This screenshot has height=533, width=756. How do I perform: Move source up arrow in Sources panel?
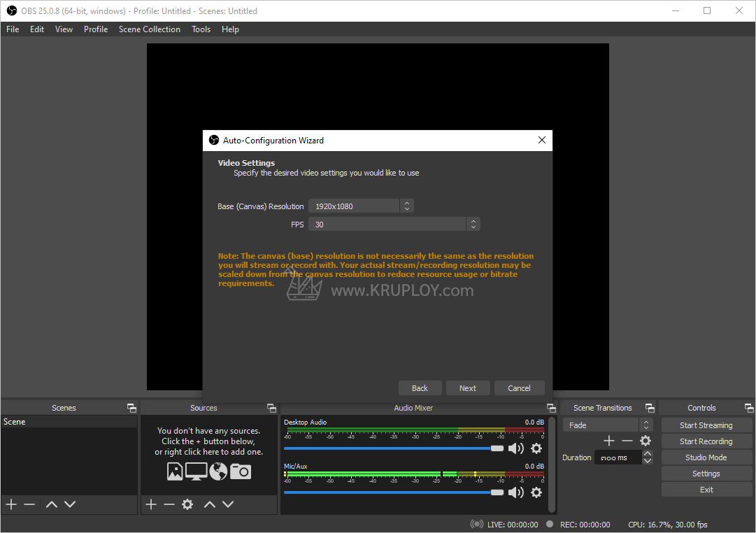210,504
